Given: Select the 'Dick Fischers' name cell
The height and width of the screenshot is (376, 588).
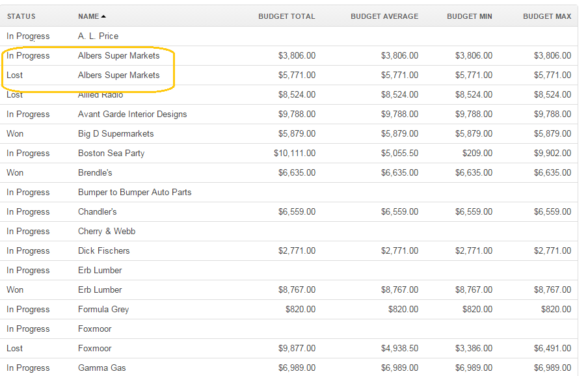Looking at the screenshot, I should 104,250.
